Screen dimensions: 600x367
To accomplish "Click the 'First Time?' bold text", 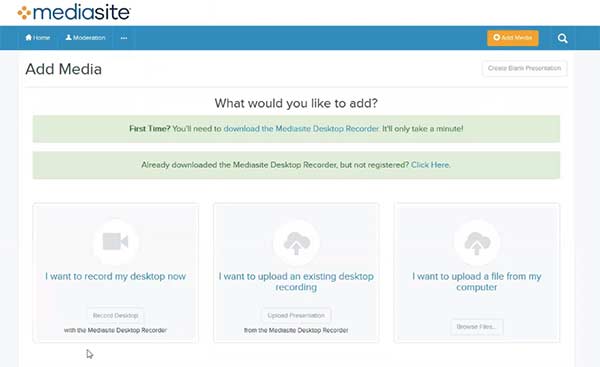I will pos(150,129).
